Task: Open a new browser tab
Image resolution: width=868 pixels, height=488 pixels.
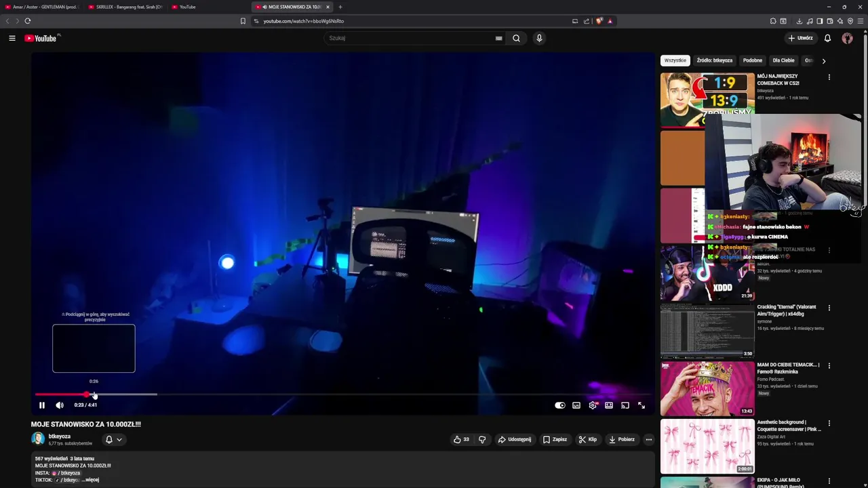Action: [x=340, y=7]
